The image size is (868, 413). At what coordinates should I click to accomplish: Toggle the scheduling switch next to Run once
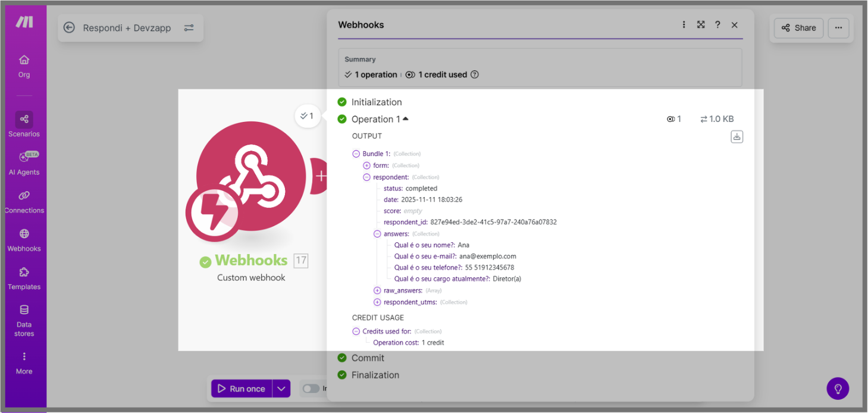[311, 389]
